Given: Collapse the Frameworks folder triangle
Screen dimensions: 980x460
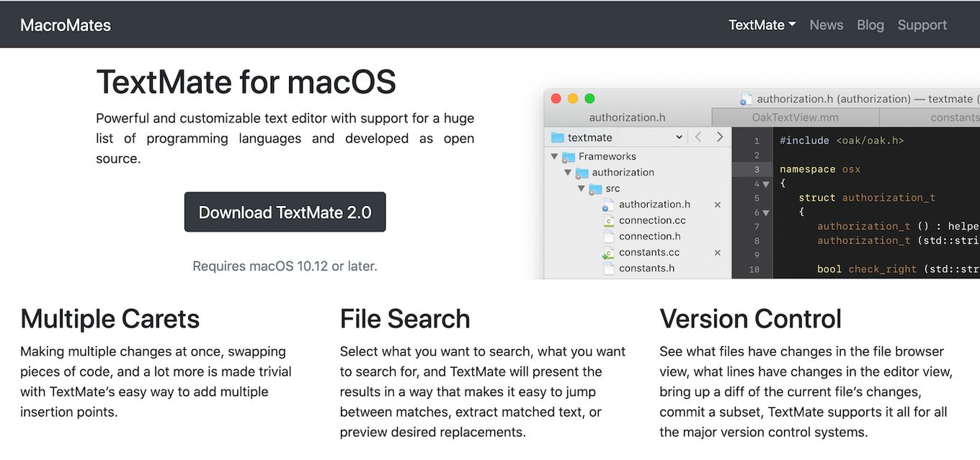Looking at the screenshot, I should pos(554,156).
